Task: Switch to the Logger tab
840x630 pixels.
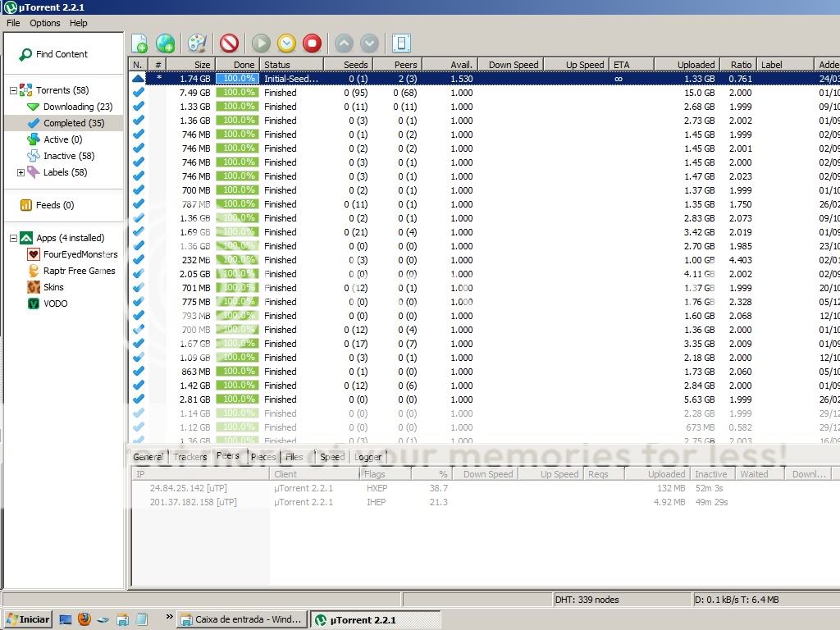Action: point(368,457)
